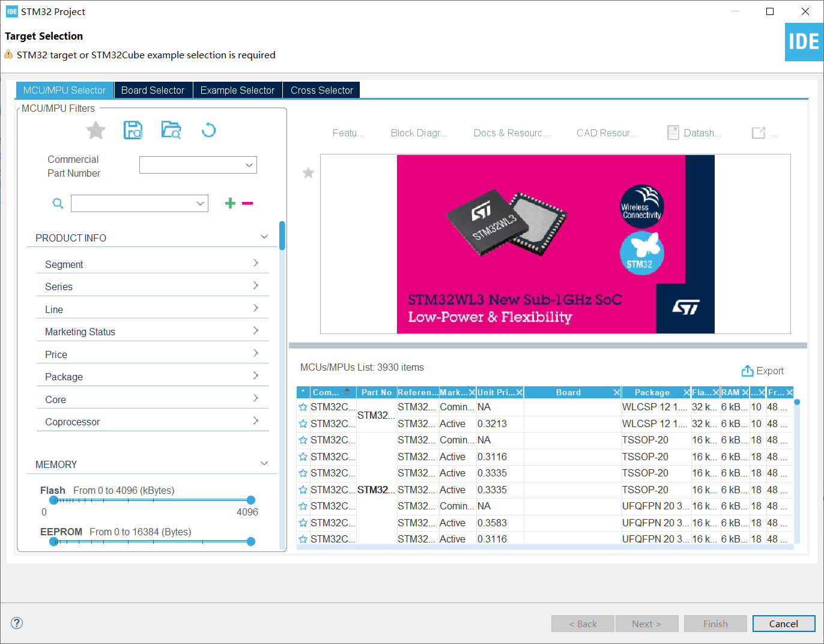Click the Flash maximum slider handle
The image size is (824, 644).
pyautogui.click(x=251, y=500)
